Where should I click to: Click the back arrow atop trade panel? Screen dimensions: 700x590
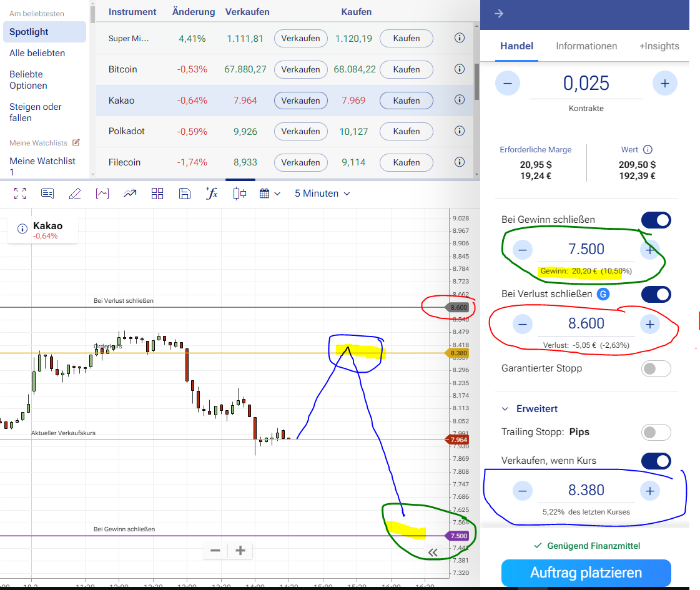point(499,14)
